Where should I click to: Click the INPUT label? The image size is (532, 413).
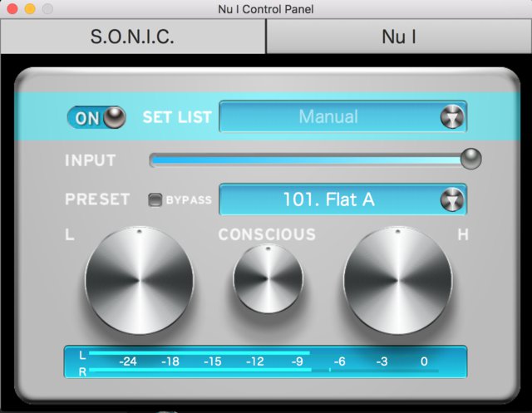click(91, 160)
